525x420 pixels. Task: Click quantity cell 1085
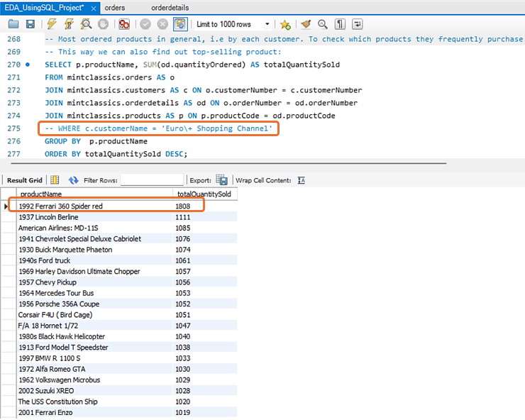183,228
